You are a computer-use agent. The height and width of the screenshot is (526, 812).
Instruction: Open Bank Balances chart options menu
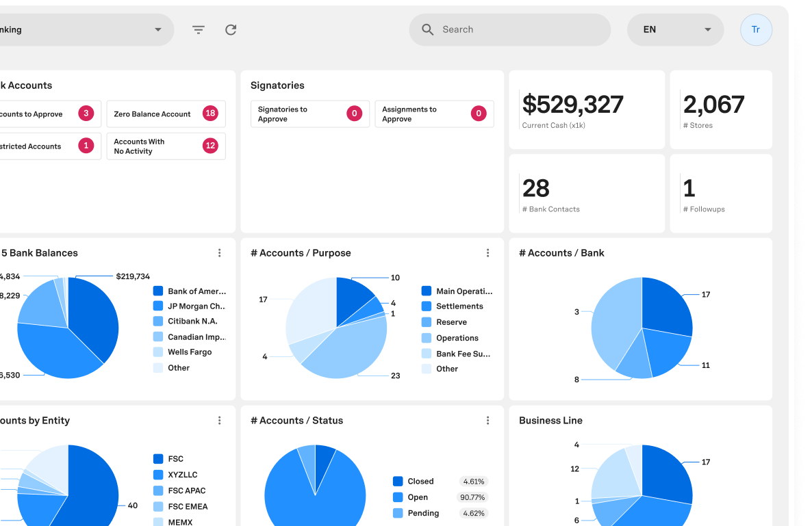[220, 253]
